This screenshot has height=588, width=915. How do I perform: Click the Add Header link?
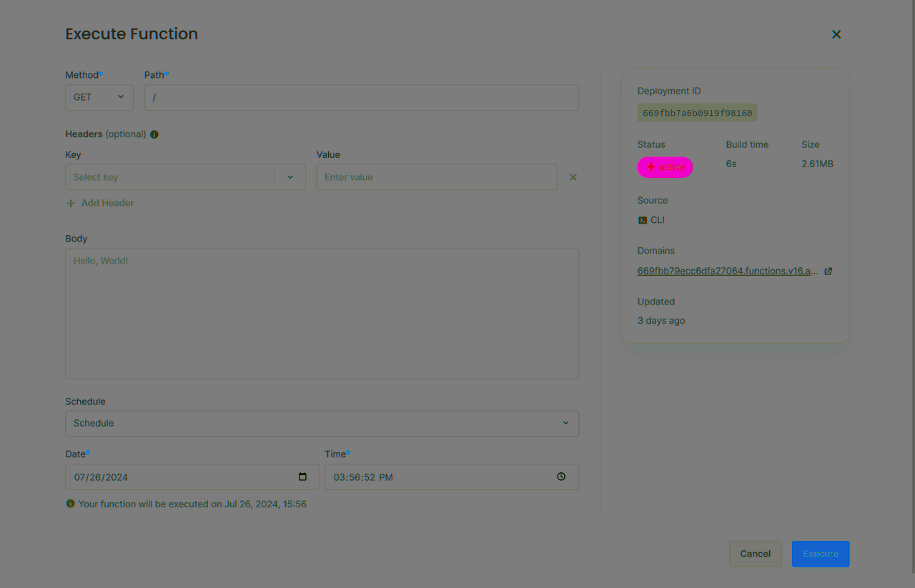(107, 203)
